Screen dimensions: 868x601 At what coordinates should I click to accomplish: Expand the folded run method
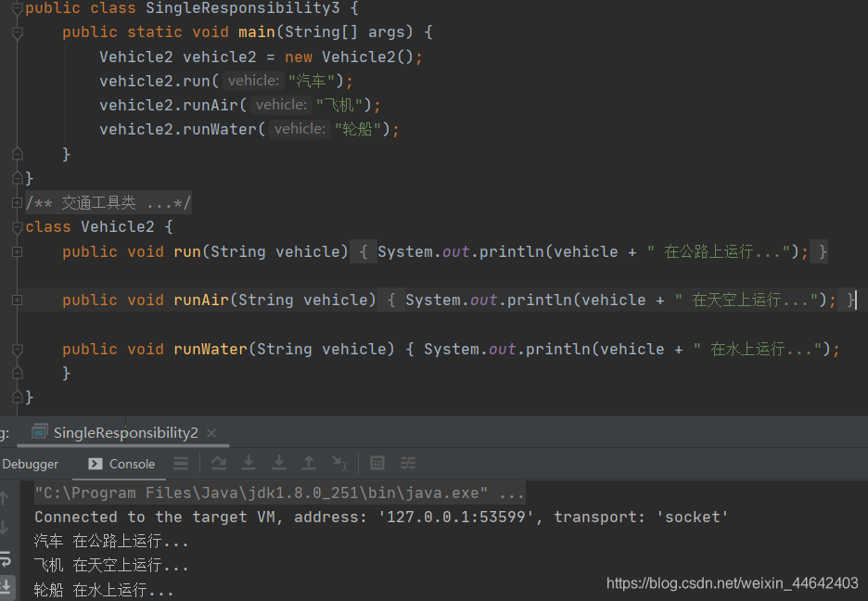(x=18, y=251)
